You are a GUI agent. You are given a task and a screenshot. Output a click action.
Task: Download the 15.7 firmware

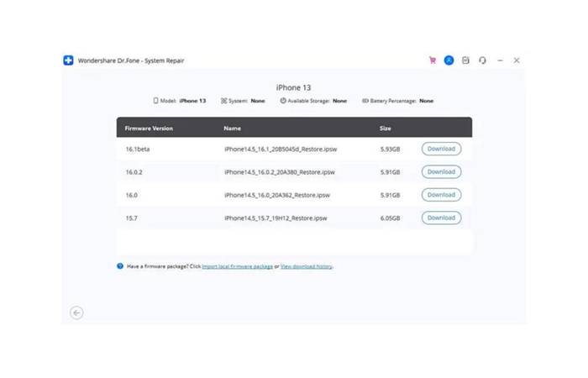pyautogui.click(x=441, y=218)
